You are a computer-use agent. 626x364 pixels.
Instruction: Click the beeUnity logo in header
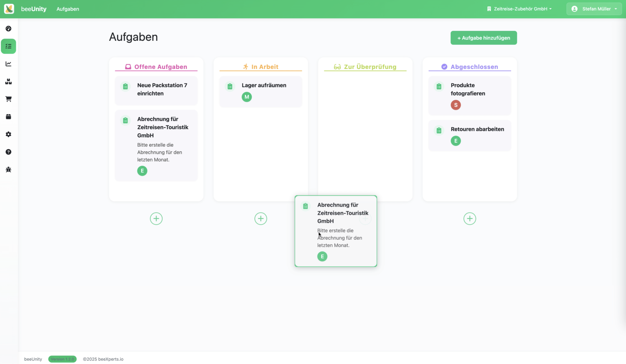pos(9,9)
